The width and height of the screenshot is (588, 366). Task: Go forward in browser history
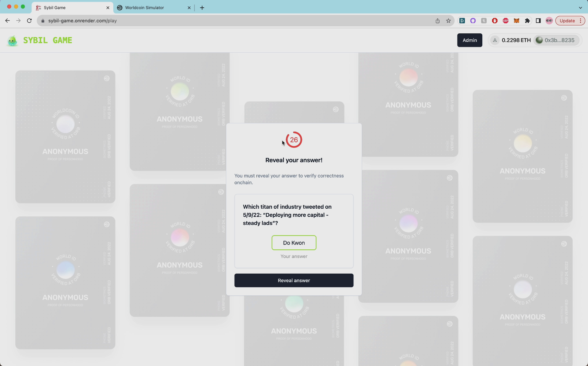tap(18, 21)
